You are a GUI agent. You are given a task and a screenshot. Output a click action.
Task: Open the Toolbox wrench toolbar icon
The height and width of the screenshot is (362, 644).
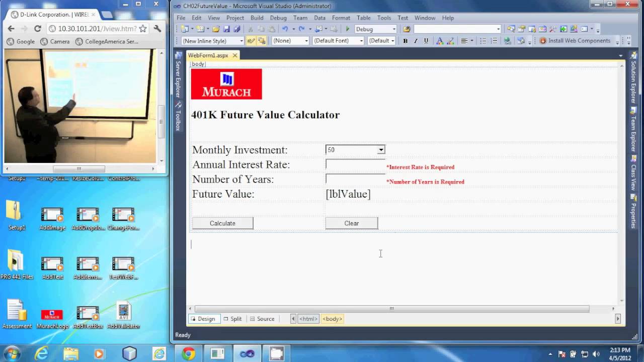tap(552, 29)
